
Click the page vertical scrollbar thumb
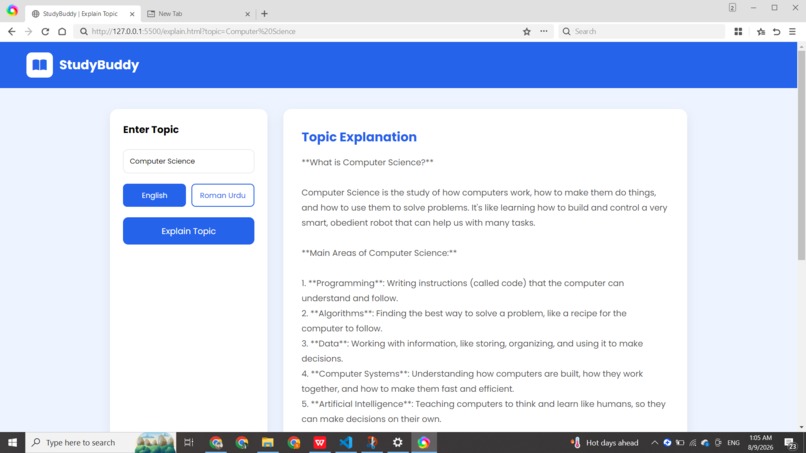[801, 154]
